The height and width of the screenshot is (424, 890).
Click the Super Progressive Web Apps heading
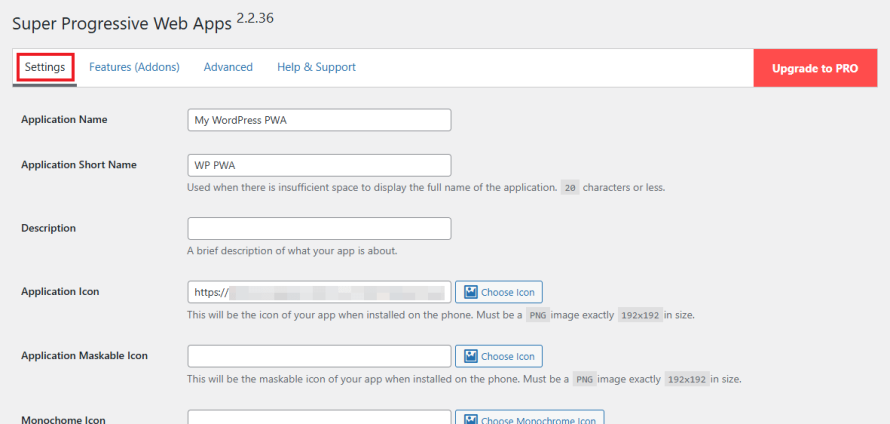coord(122,24)
